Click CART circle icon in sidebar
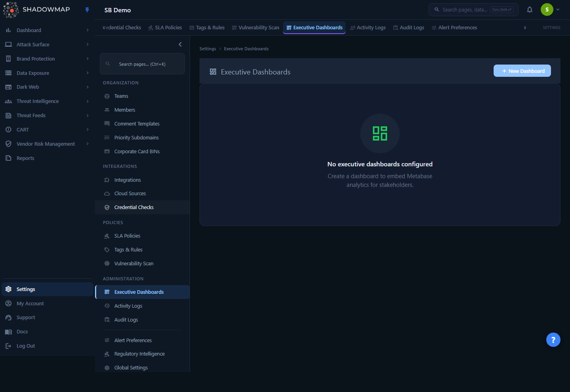This screenshot has width=570, height=392. (8, 129)
